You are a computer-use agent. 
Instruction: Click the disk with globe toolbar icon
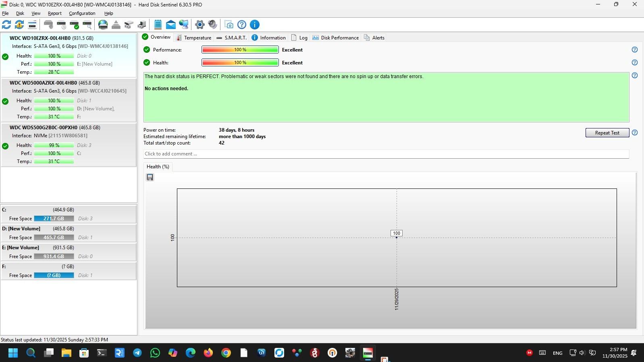pos(103,25)
